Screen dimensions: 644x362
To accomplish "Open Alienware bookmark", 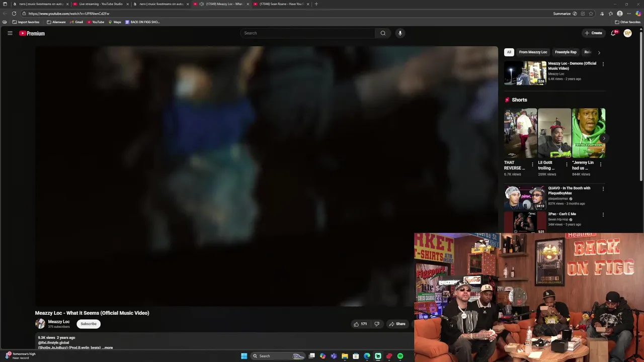I will coord(56,22).
